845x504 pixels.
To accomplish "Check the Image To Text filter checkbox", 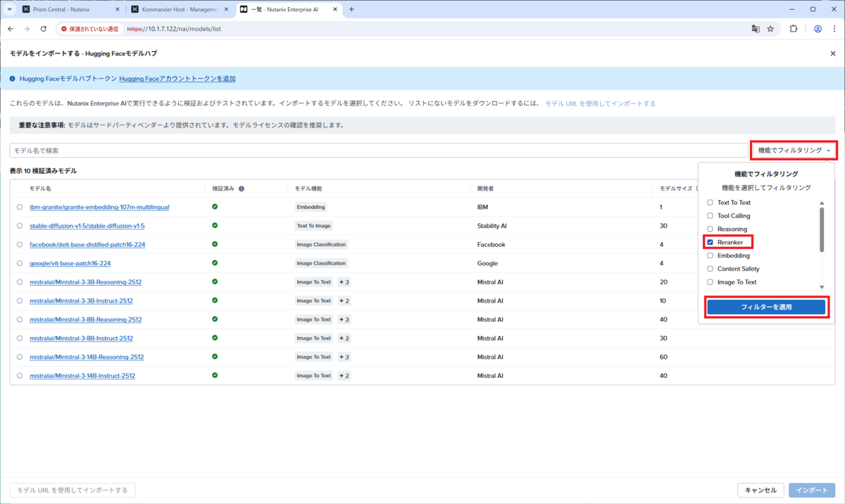I will coord(710,282).
